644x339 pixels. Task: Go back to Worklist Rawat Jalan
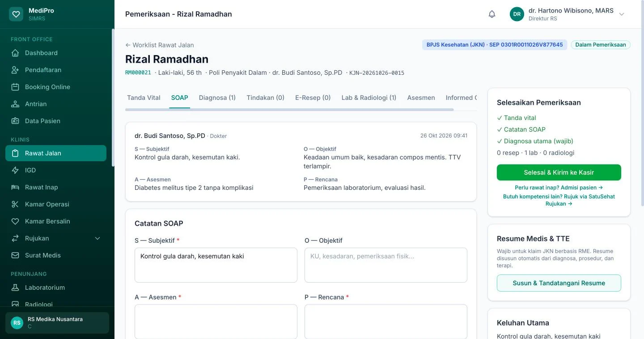pos(160,45)
